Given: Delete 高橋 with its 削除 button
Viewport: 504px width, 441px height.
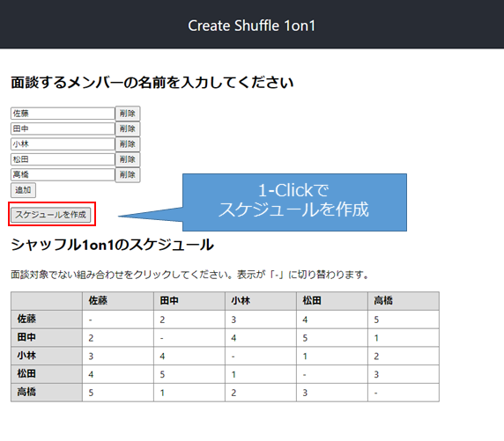Looking at the screenshot, I should tap(128, 175).
